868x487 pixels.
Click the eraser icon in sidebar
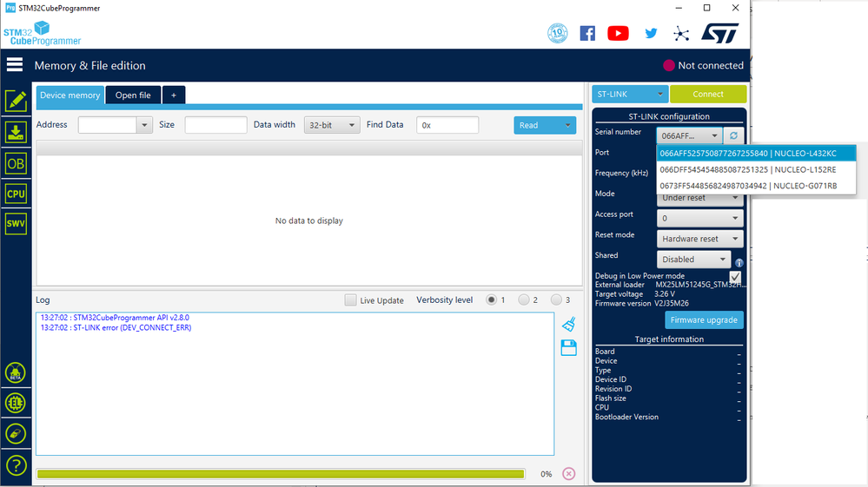16,433
